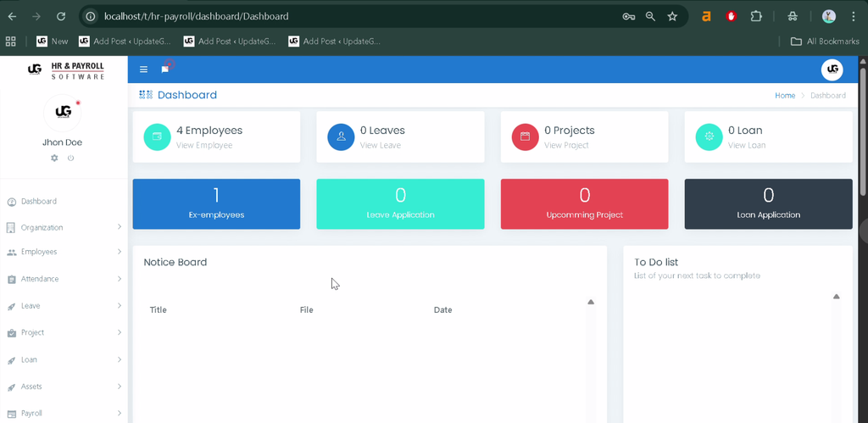The width and height of the screenshot is (868, 423).
Task: Open the UG profile avatar in header
Action: [832, 70]
